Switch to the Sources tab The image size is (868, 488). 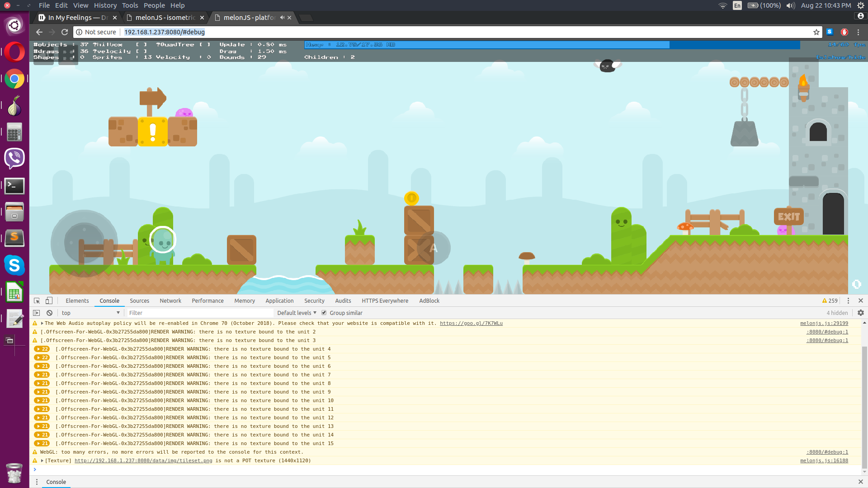[x=139, y=300]
